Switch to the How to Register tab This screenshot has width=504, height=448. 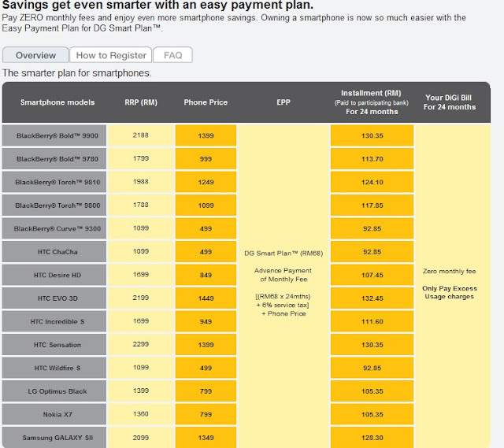[x=111, y=55]
